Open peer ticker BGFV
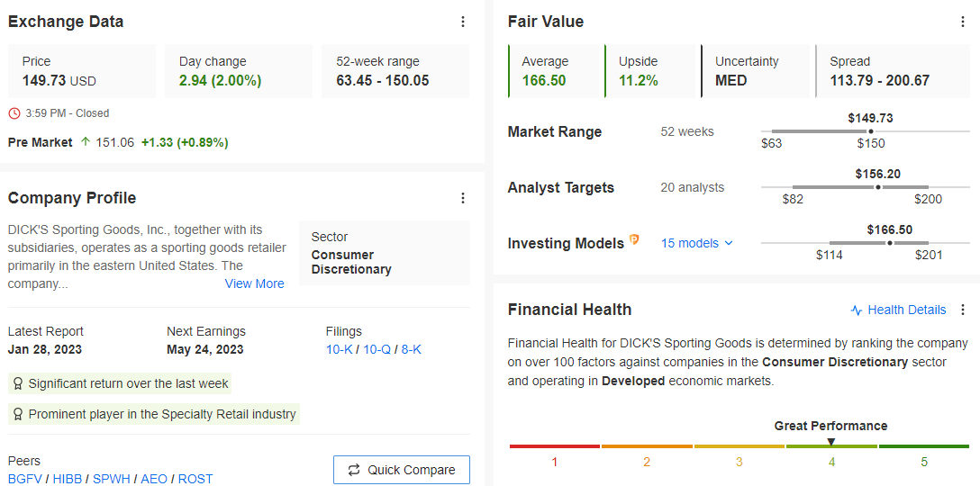 point(25,479)
